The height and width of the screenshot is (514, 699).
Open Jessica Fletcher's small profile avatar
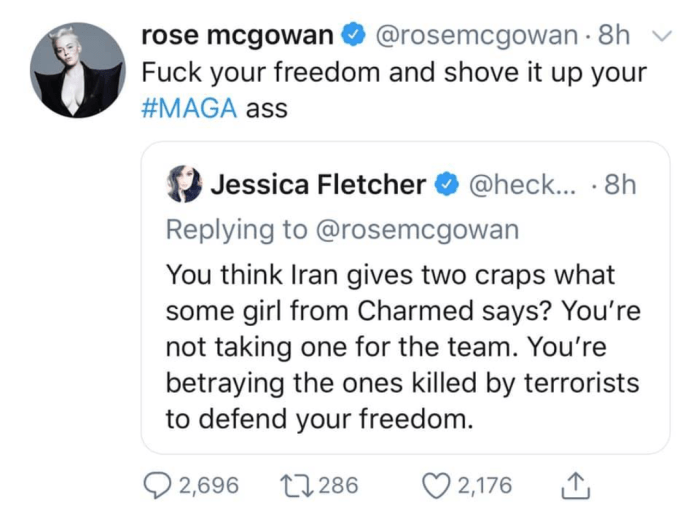click(185, 186)
